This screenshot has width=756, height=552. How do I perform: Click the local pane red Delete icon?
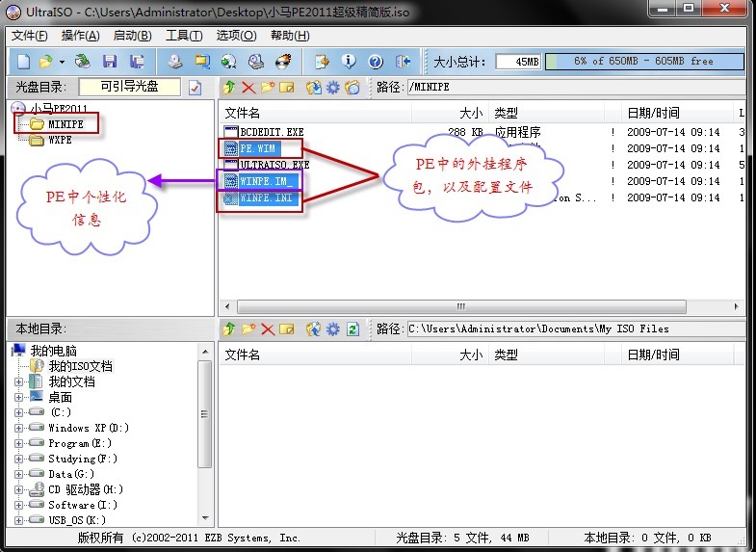pyautogui.click(x=268, y=329)
